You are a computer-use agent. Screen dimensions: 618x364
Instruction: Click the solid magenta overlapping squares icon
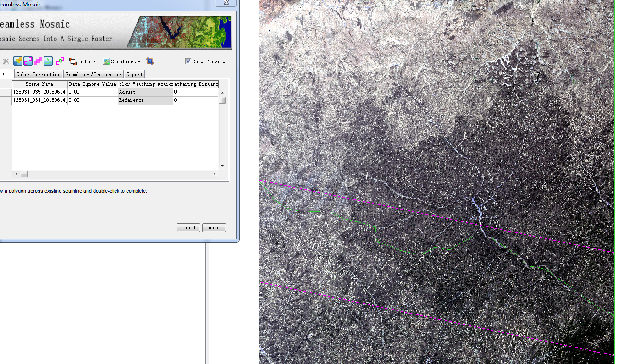coord(38,61)
